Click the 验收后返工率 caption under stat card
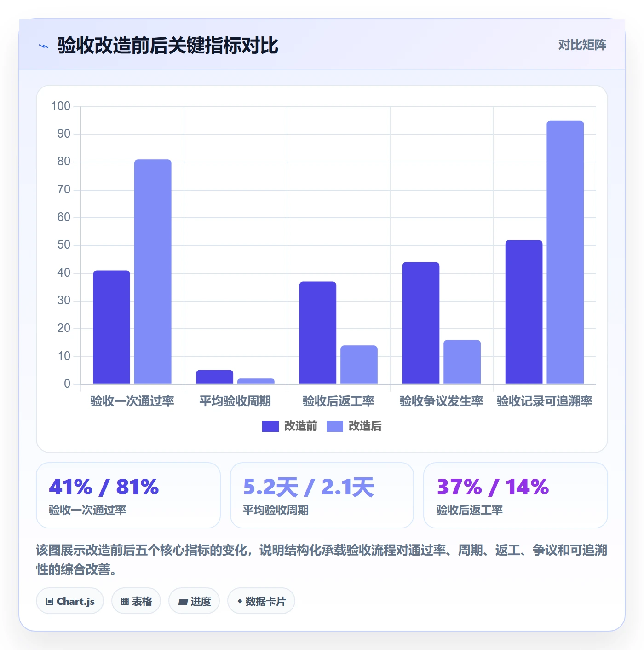 click(x=470, y=510)
